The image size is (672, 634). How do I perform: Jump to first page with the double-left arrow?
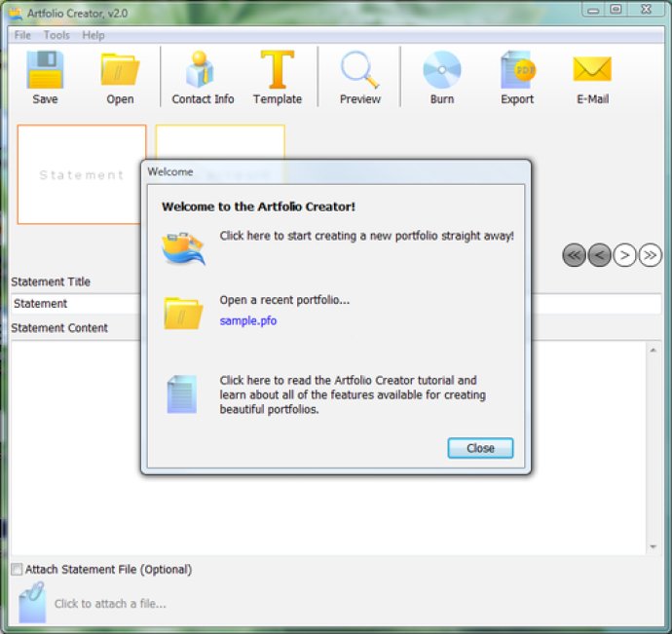click(574, 255)
